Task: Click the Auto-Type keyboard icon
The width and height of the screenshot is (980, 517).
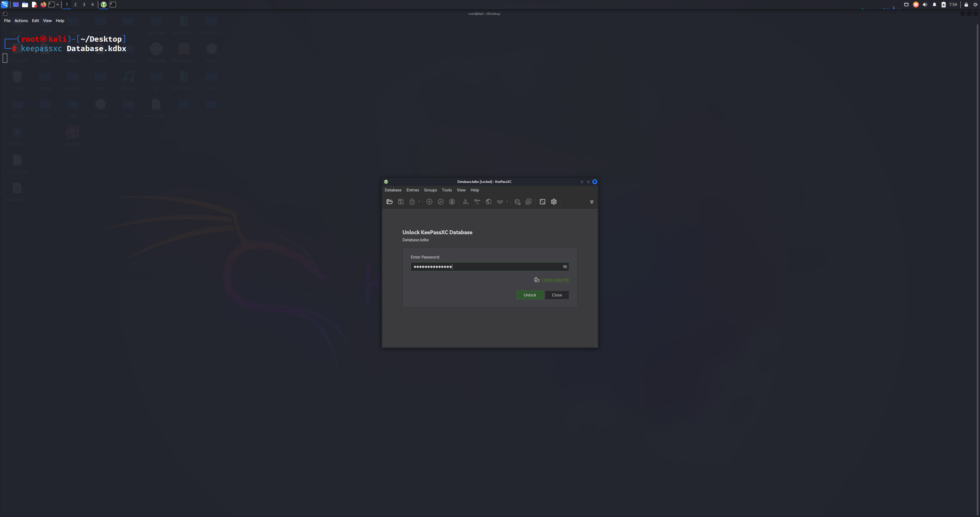Action: (500, 202)
